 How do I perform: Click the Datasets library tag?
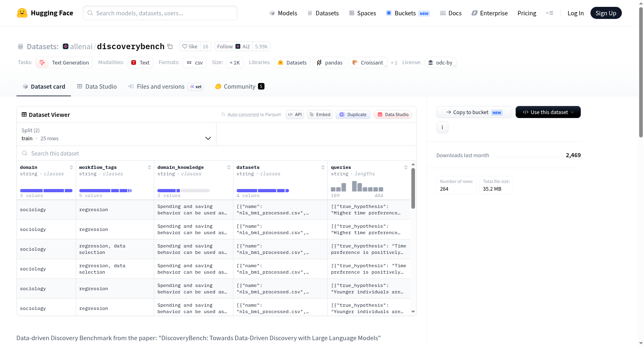pos(292,62)
